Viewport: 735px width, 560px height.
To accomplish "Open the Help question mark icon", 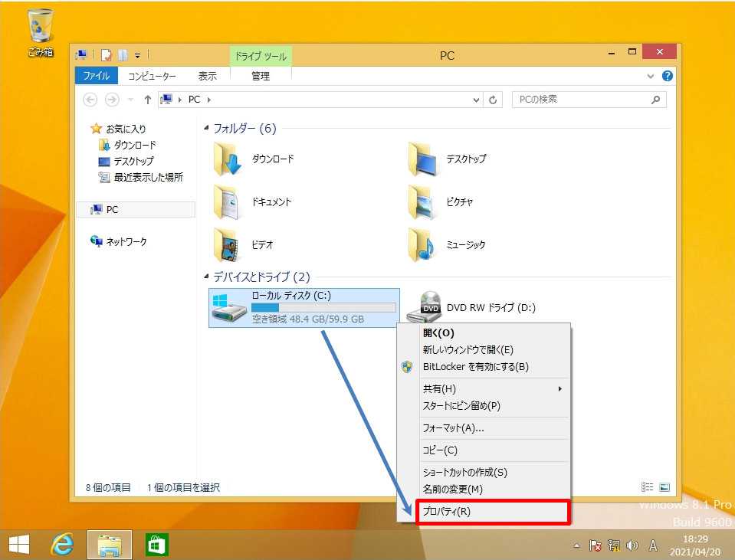I will pyautogui.click(x=668, y=76).
